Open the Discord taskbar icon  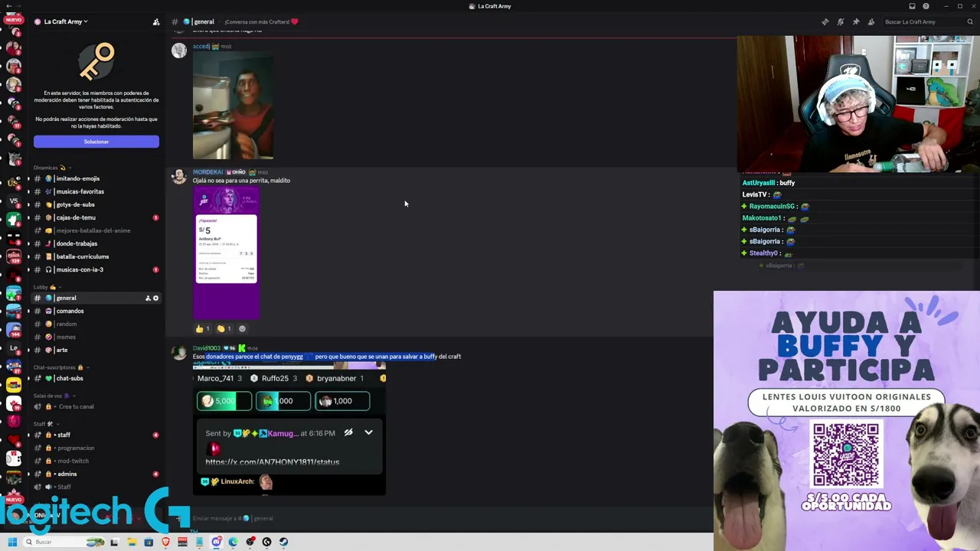(217, 542)
